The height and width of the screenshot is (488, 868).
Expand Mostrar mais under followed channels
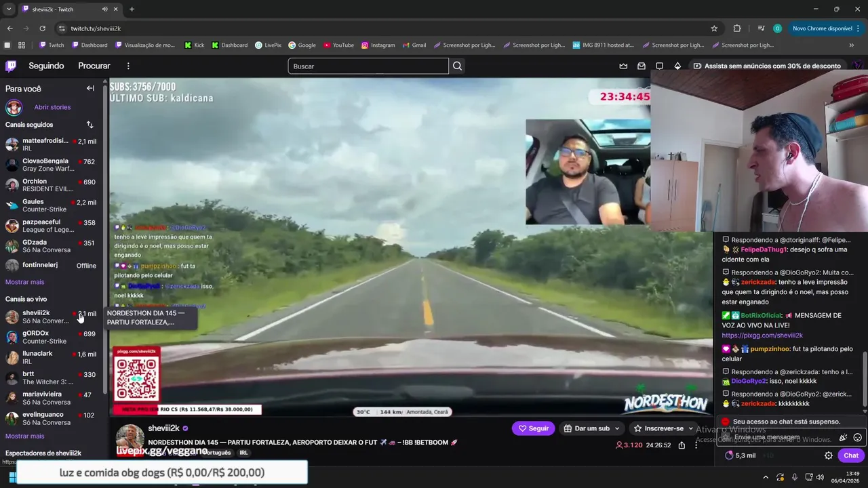24,282
